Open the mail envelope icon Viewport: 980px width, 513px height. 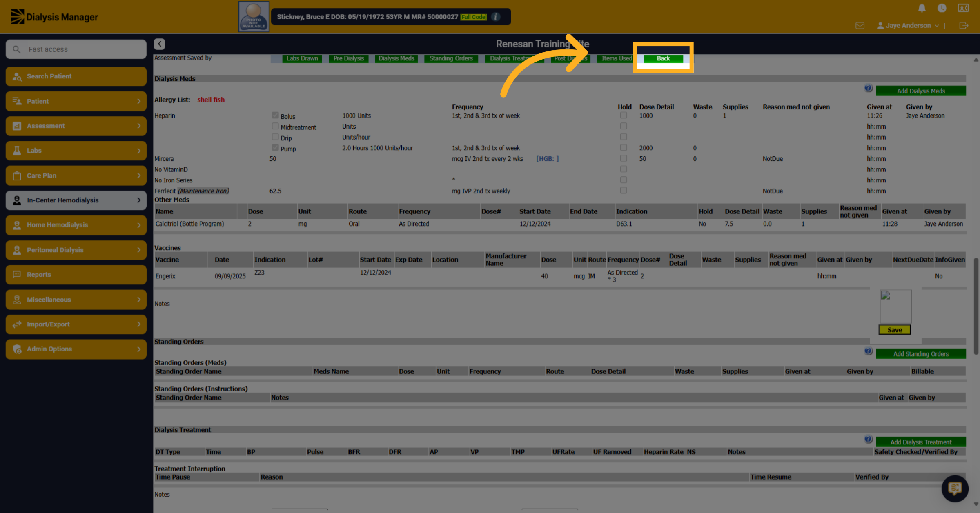(x=860, y=26)
